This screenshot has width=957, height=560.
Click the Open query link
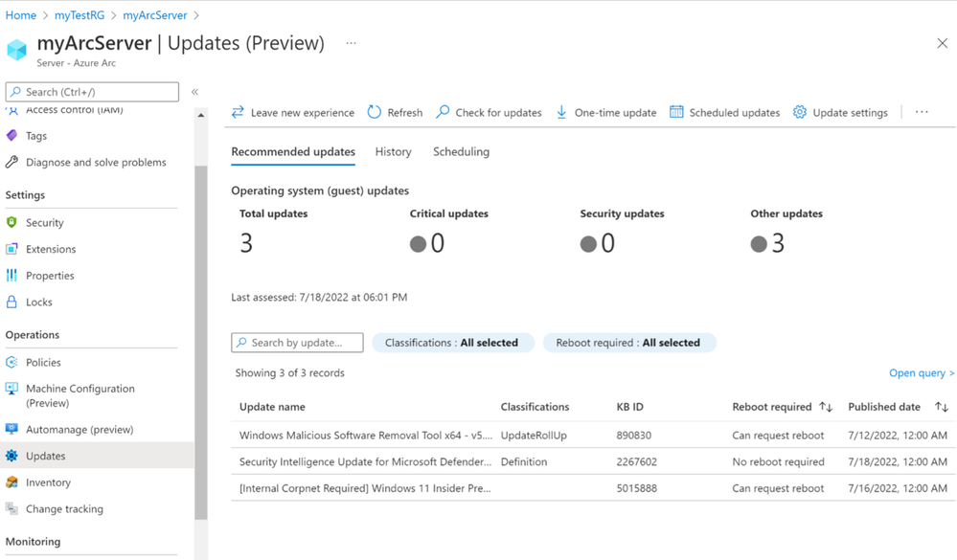921,372
